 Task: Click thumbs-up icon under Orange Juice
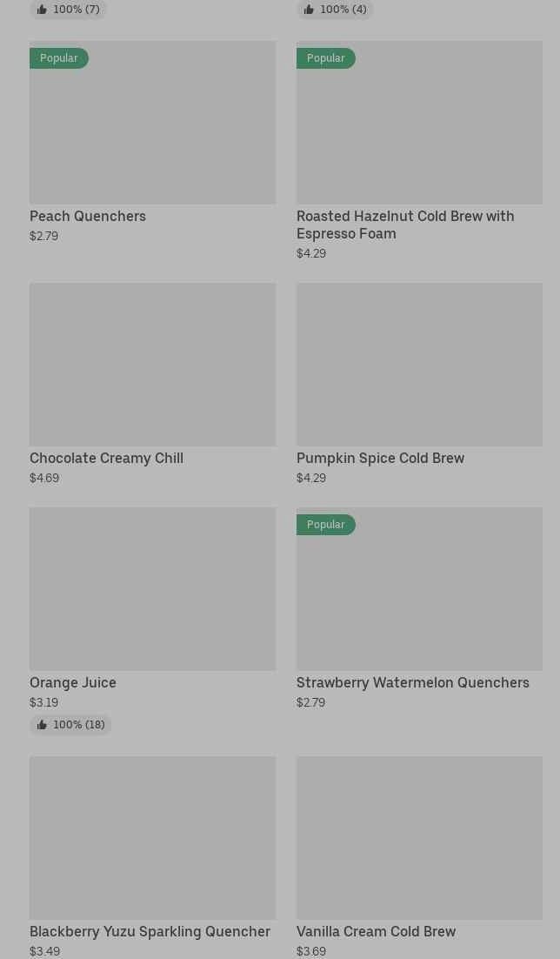point(42,725)
